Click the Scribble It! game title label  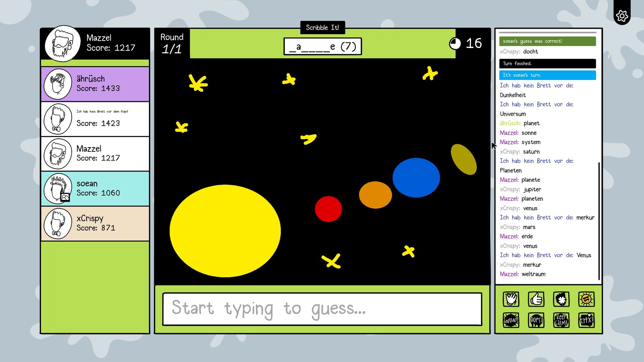322,27
